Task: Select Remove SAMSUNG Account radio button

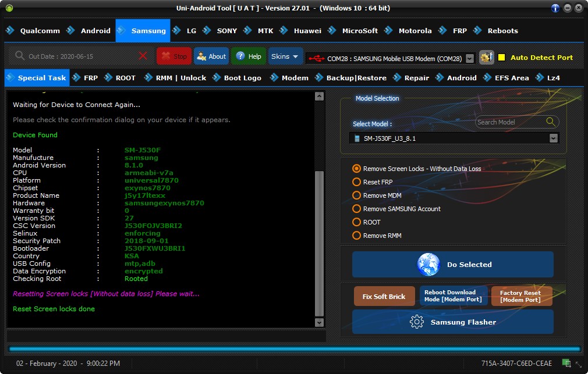Action: click(x=357, y=209)
